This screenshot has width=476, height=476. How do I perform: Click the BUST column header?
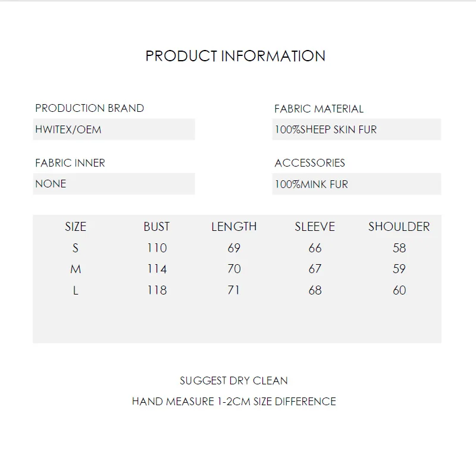coord(156,227)
